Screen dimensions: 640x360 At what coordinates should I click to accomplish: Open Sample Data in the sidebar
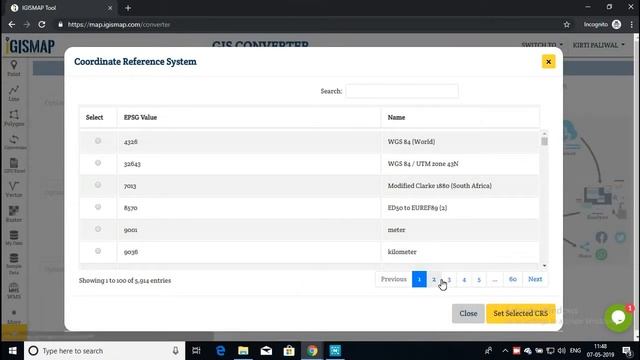[x=14, y=264]
